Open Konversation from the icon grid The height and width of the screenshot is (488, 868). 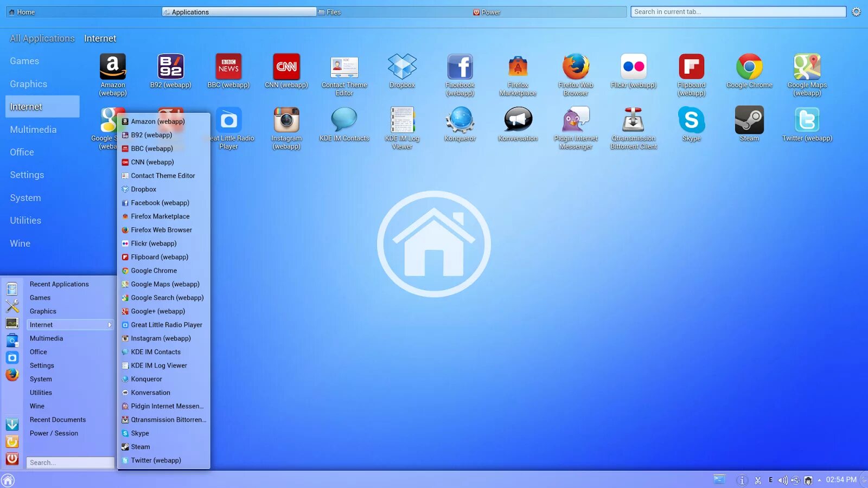518,120
